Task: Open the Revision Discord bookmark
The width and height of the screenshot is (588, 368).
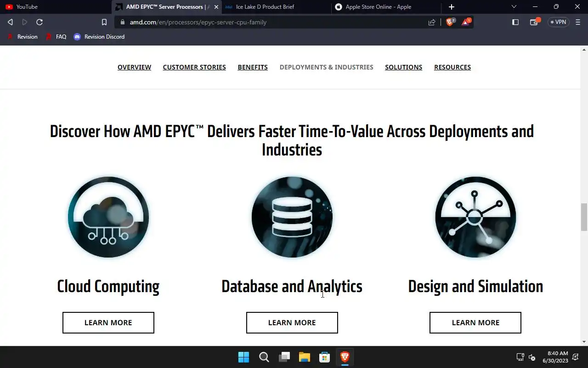Action: tap(99, 37)
